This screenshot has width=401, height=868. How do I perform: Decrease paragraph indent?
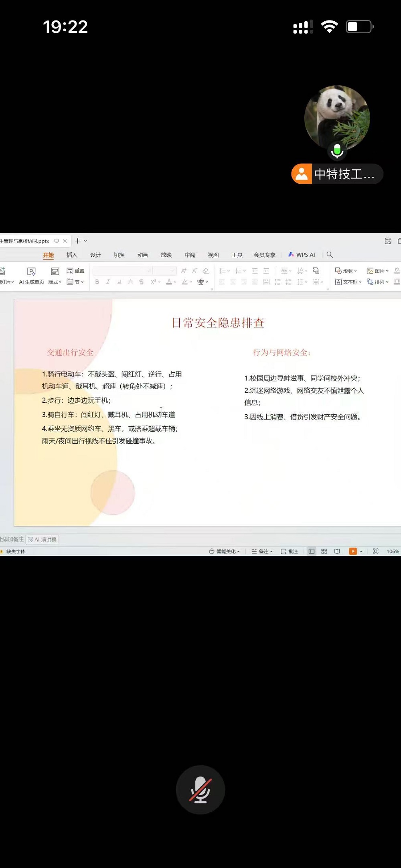click(x=255, y=271)
